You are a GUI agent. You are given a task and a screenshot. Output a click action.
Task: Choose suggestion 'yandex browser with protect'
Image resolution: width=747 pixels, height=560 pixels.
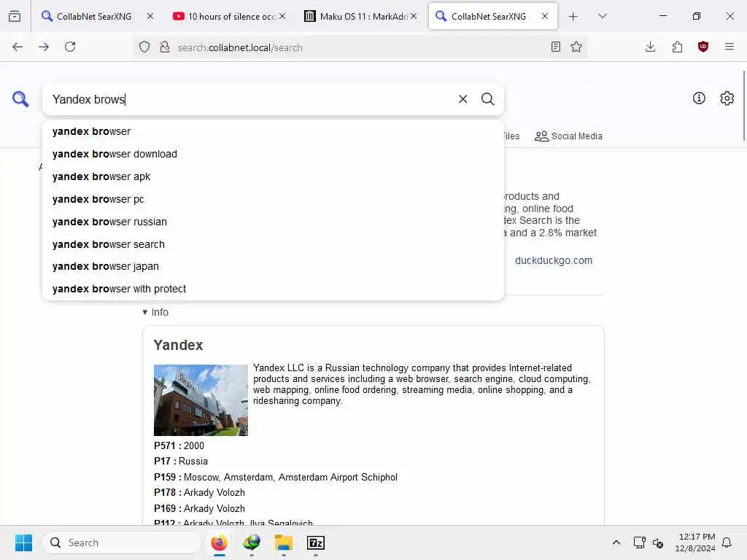273,289
